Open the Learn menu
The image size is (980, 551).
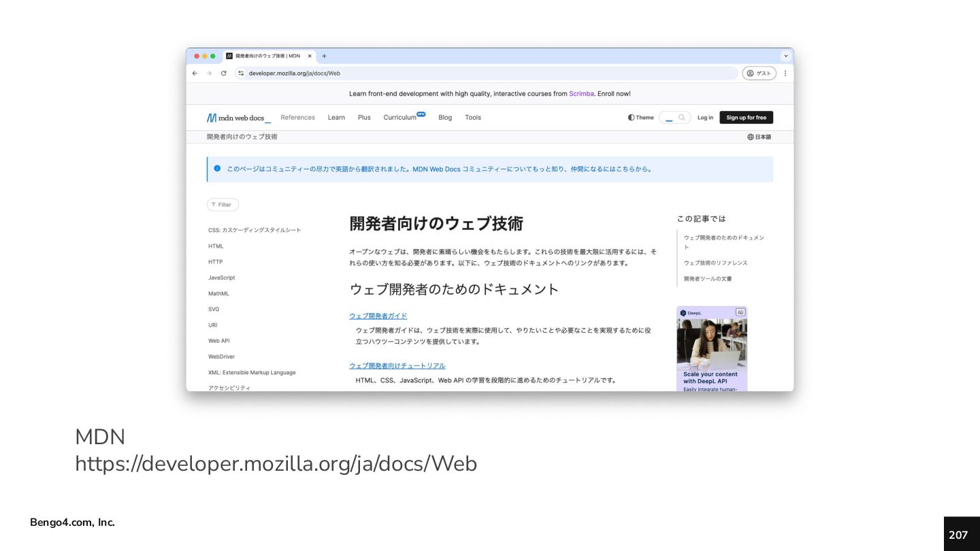pyautogui.click(x=336, y=118)
